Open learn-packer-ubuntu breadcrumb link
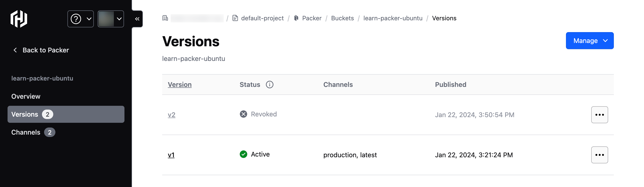This screenshot has height=187, width=644. coord(393,18)
